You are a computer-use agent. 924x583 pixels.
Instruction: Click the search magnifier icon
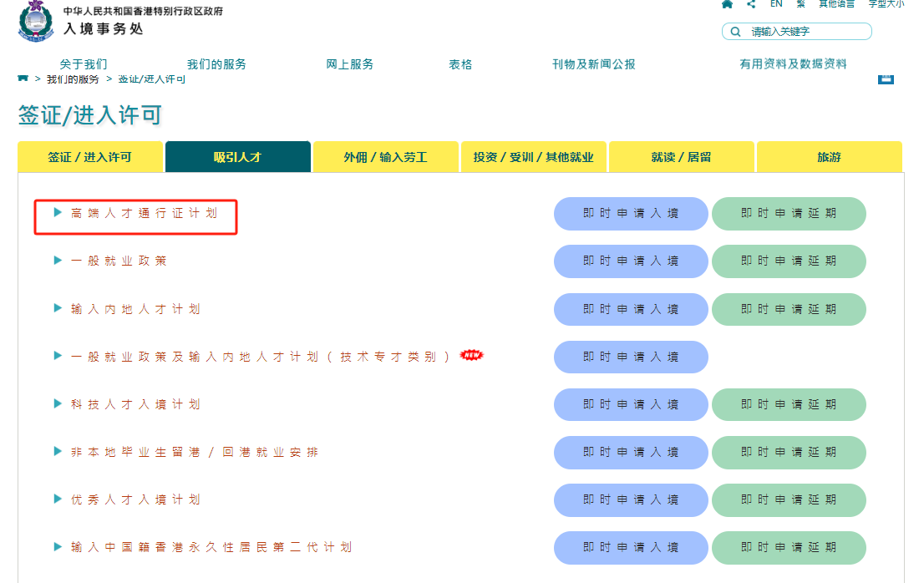pyautogui.click(x=735, y=32)
